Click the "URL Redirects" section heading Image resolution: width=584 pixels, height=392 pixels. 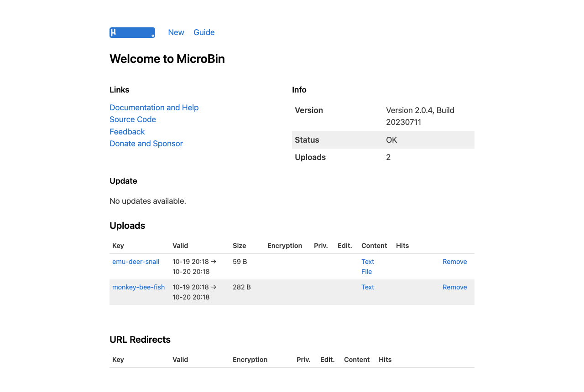tap(140, 340)
